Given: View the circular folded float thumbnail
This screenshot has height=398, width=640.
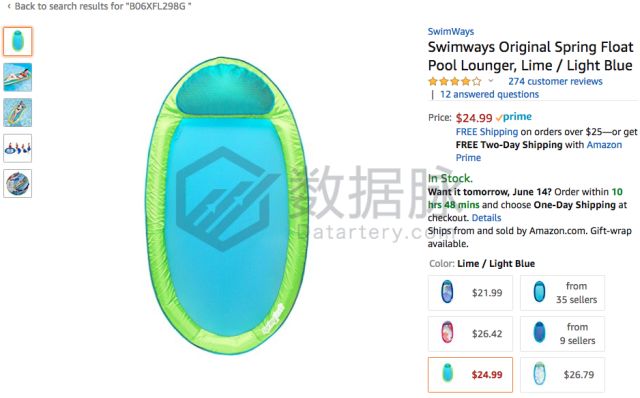Looking at the screenshot, I should pyautogui.click(x=18, y=184).
